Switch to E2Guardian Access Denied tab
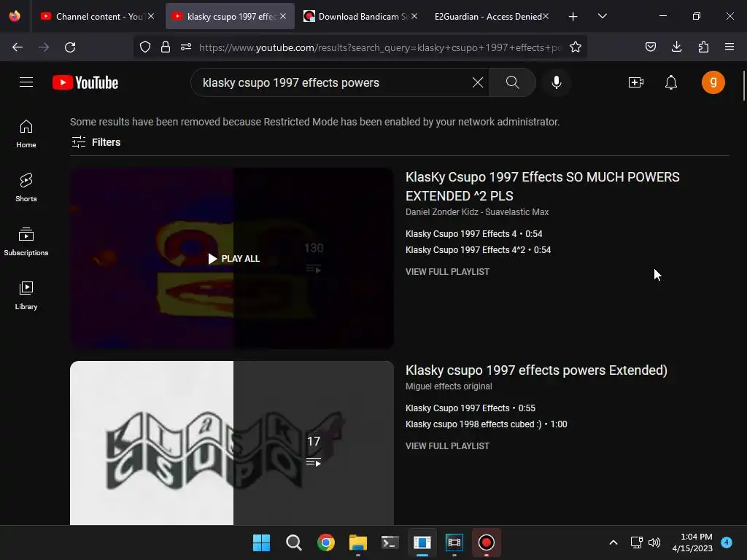 click(x=487, y=16)
